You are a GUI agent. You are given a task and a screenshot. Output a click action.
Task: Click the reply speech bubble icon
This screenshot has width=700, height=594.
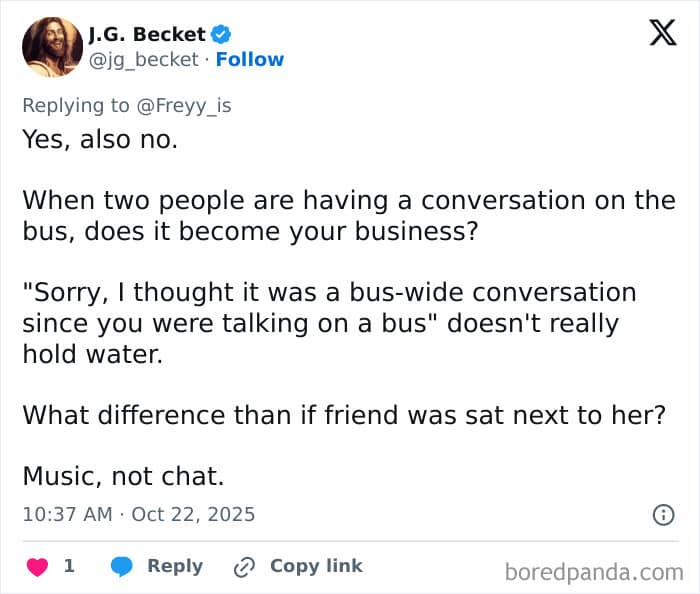(122, 566)
